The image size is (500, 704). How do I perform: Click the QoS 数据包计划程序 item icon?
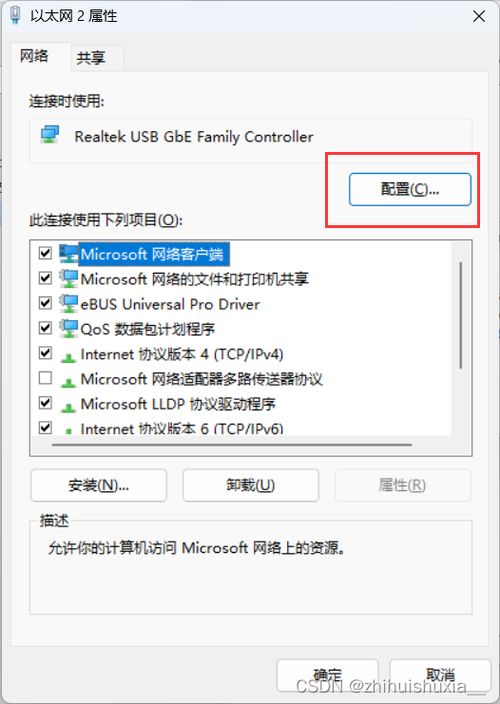pos(68,329)
